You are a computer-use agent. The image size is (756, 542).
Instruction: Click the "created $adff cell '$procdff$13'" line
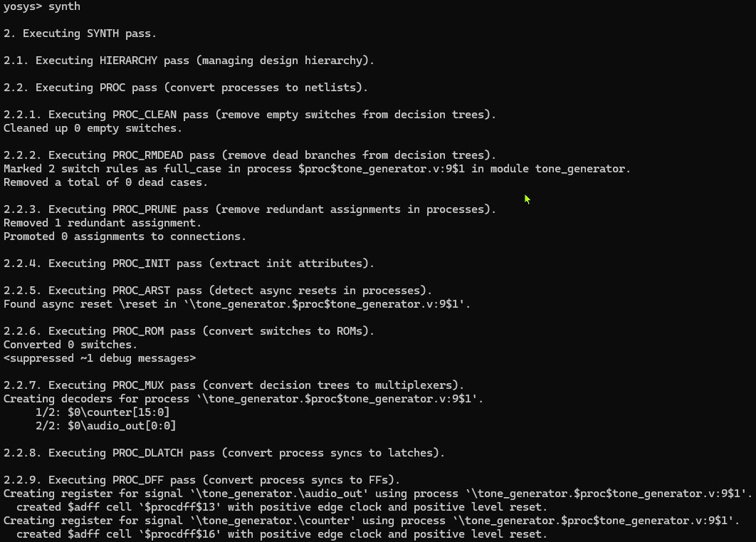[281, 507]
